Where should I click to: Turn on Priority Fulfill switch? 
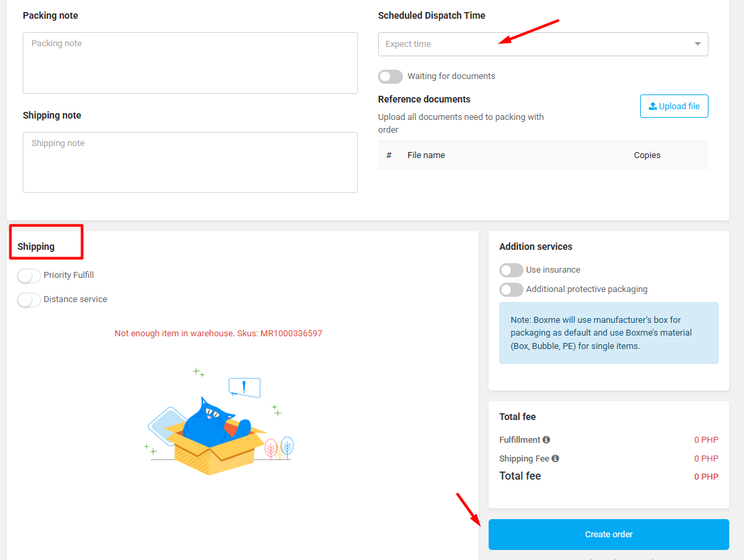(29, 275)
